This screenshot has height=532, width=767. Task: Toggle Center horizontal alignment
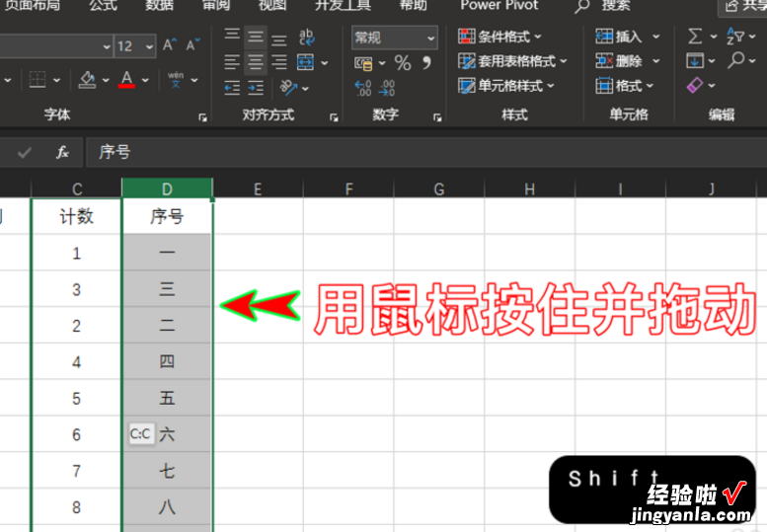point(256,62)
